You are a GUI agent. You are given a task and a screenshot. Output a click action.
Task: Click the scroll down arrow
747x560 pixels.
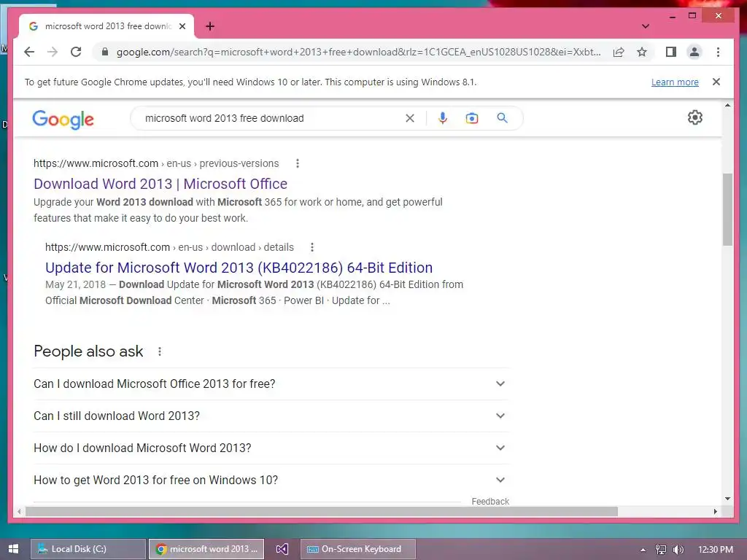pos(727,499)
